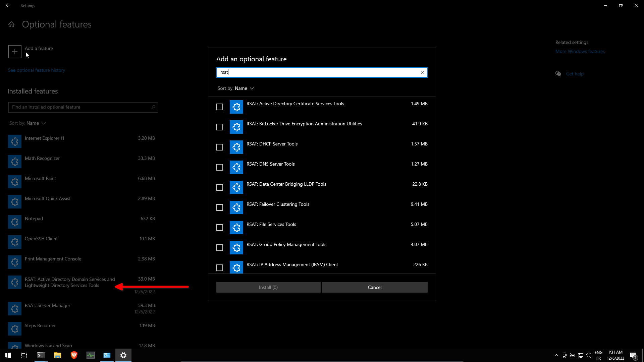Screen dimensions: 644x362
Task: Check RSAT: DNS Server Tools checkbox
Action: [220, 167]
